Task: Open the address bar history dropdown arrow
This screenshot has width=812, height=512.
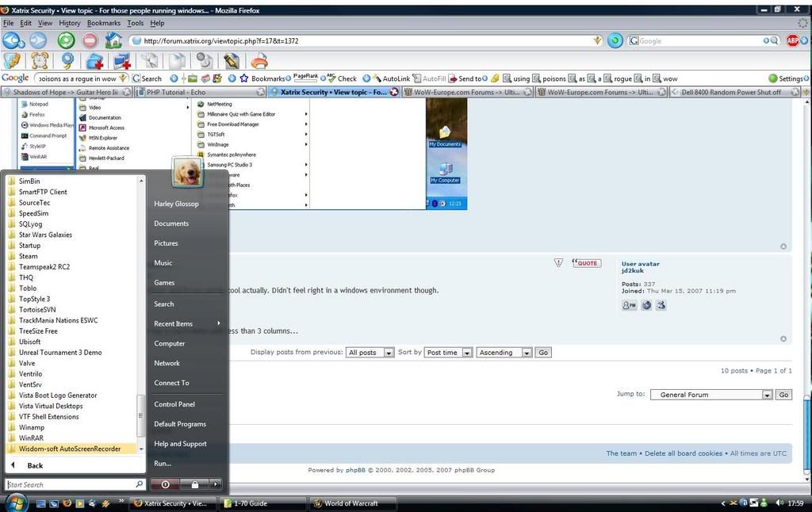Action: [x=598, y=40]
